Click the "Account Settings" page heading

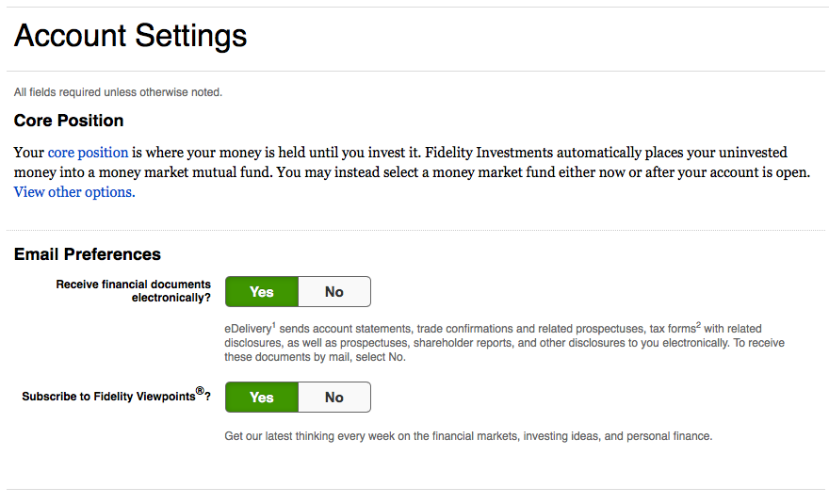(x=131, y=37)
